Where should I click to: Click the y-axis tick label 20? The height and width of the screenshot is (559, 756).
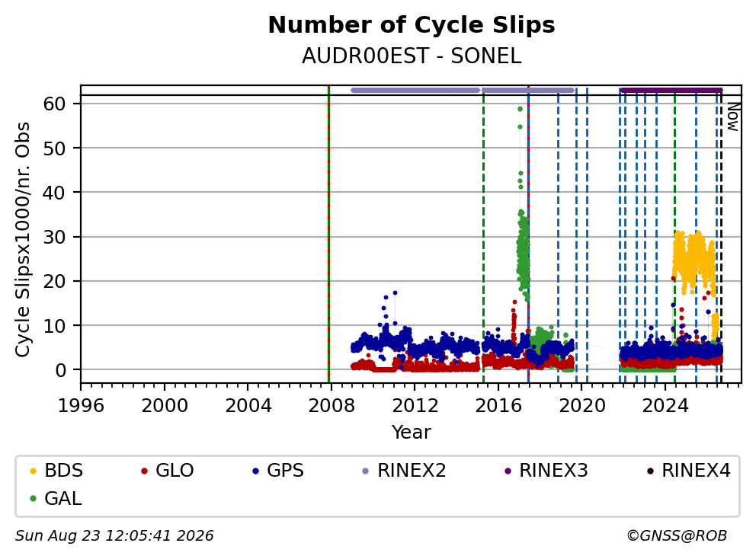click(x=54, y=282)
